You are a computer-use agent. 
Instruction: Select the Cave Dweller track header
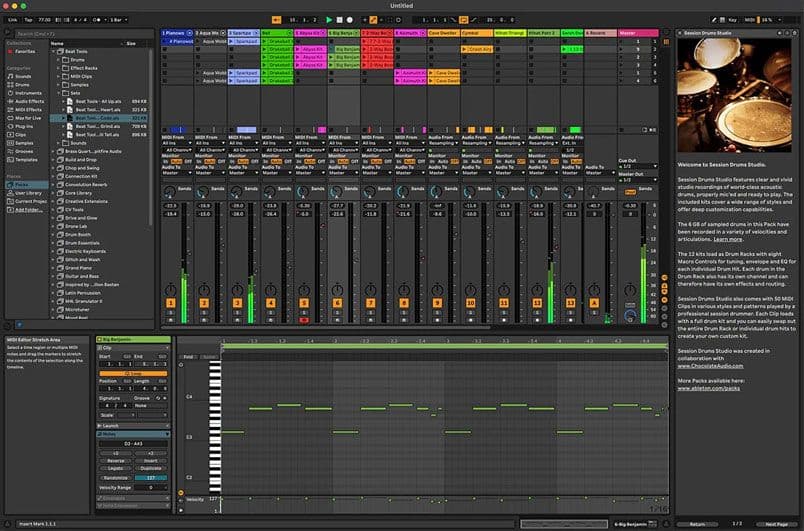[x=444, y=33]
